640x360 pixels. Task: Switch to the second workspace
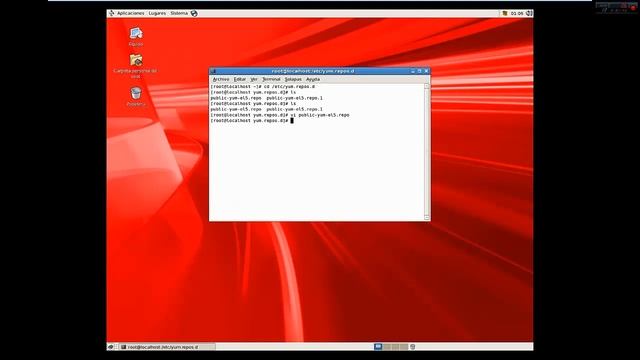click(387, 347)
